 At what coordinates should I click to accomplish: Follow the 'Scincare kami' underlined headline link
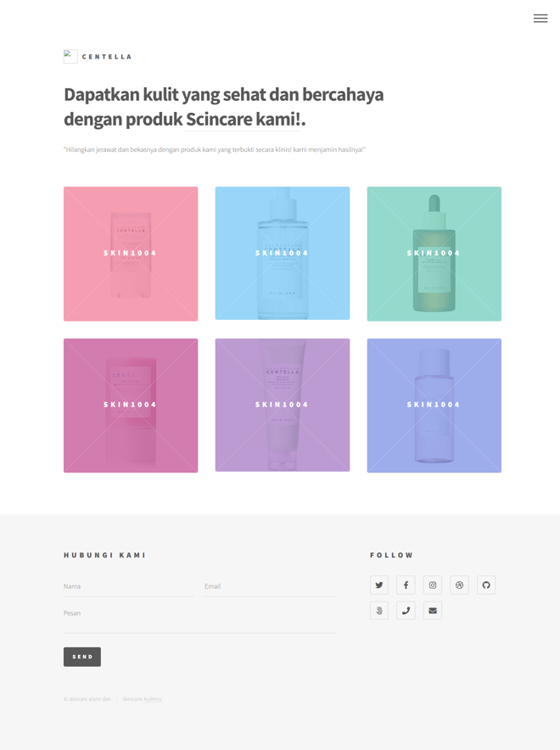click(x=243, y=119)
